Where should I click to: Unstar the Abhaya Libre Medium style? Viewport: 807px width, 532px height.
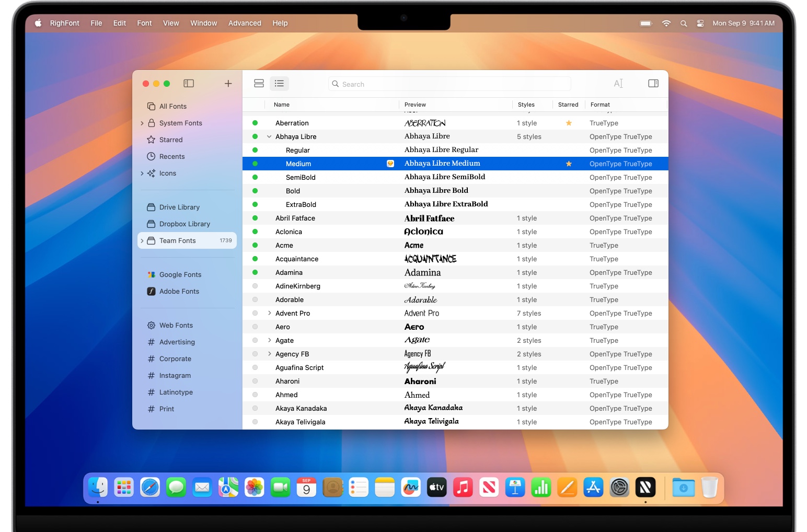[569, 164]
